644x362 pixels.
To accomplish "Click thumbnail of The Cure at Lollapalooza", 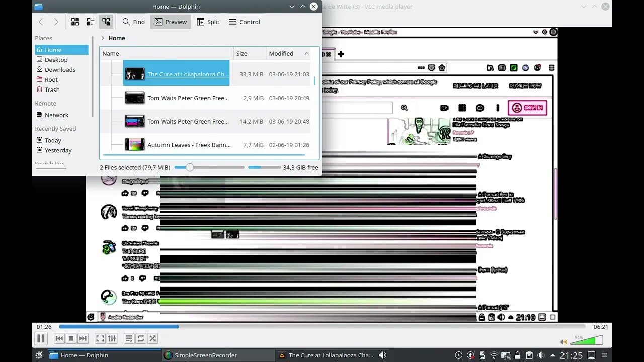I will tap(135, 74).
